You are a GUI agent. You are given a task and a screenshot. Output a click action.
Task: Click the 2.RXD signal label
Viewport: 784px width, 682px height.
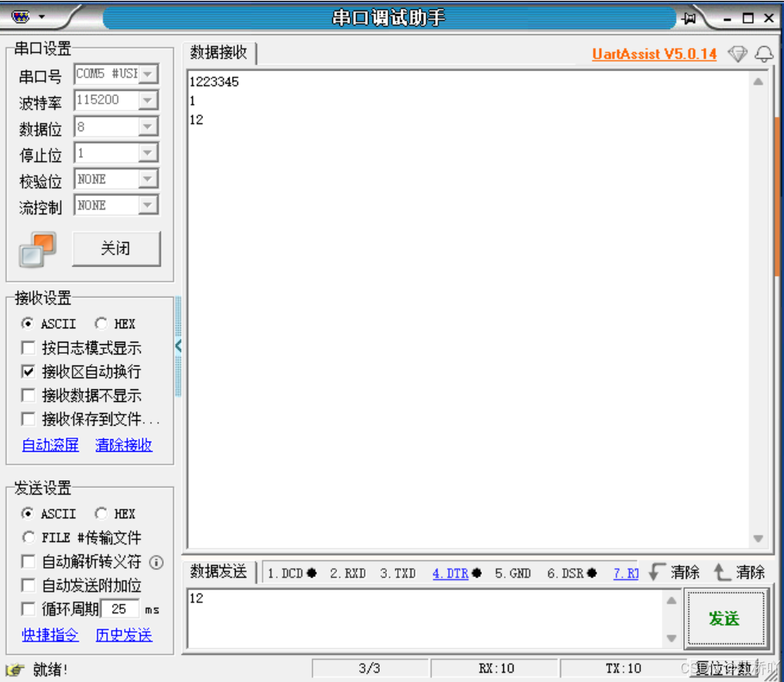pos(347,574)
